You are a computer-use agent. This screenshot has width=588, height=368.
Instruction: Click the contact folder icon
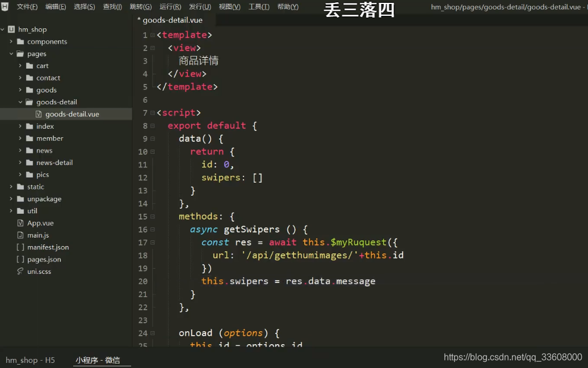(x=30, y=78)
